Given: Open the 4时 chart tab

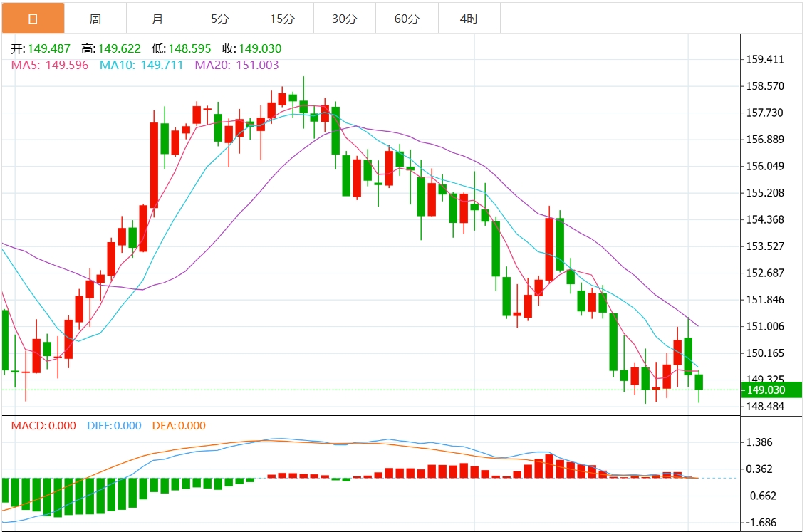Looking at the screenshot, I should point(469,19).
